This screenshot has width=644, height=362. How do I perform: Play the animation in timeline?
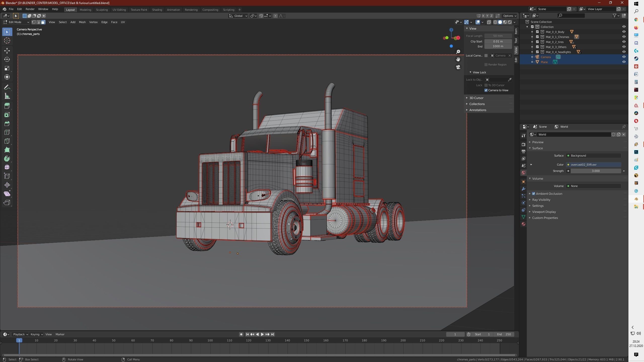pyautogui.click(x=262, y=334)
